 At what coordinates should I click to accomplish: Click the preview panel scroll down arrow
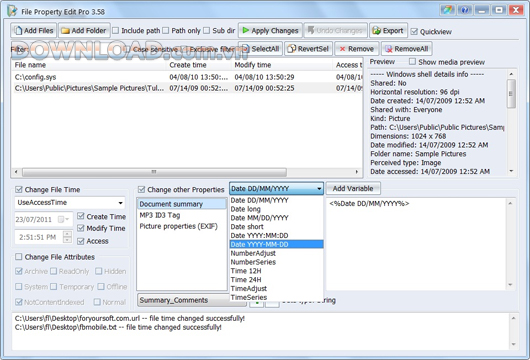[x=511, y=171]
